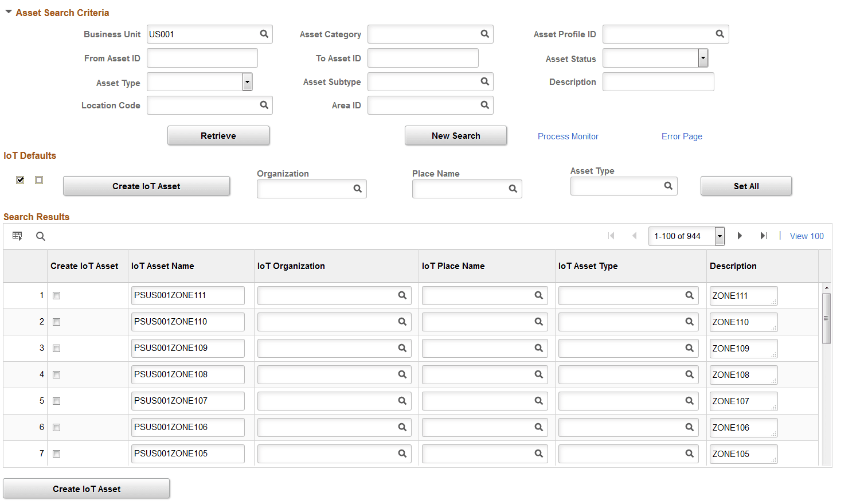
Task: Open the Organization lookup under IoT Defaults
Action: pos(358,189)
